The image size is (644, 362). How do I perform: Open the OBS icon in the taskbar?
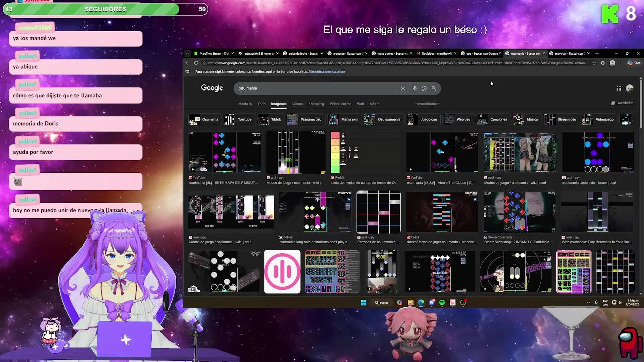pyautogui.click(x=463, y=302)
